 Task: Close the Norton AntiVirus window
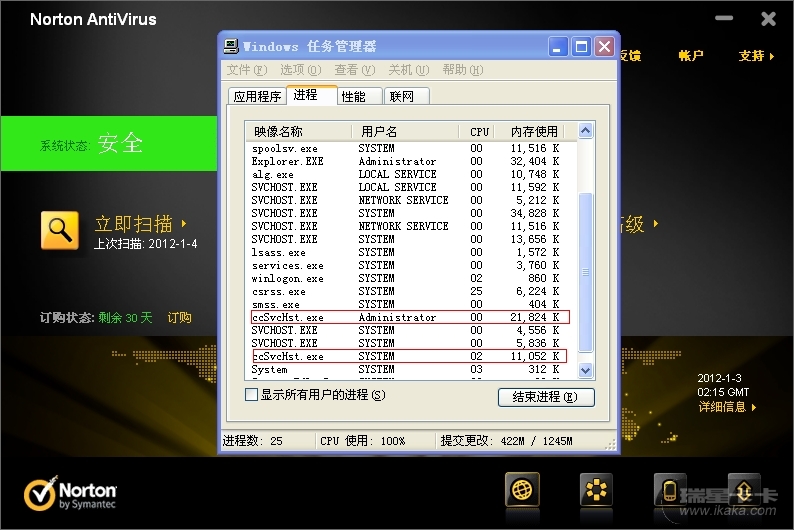coord(768,19)
